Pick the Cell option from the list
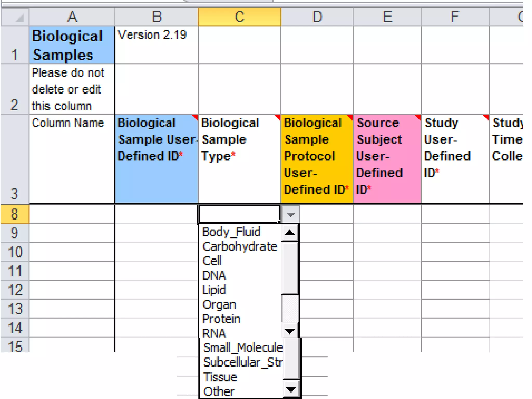The height and width of the screenshot is (399, 532). (212, 261)
